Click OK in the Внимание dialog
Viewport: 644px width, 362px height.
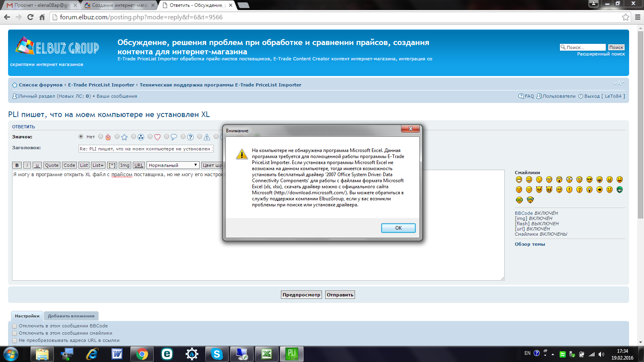click(398, 228)
